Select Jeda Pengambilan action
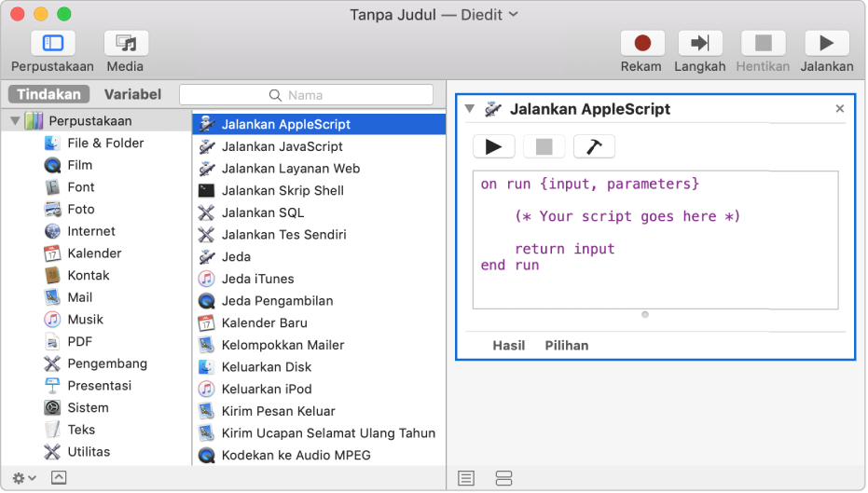This screenshot has width=868, height=493. [x=319, y=301]
